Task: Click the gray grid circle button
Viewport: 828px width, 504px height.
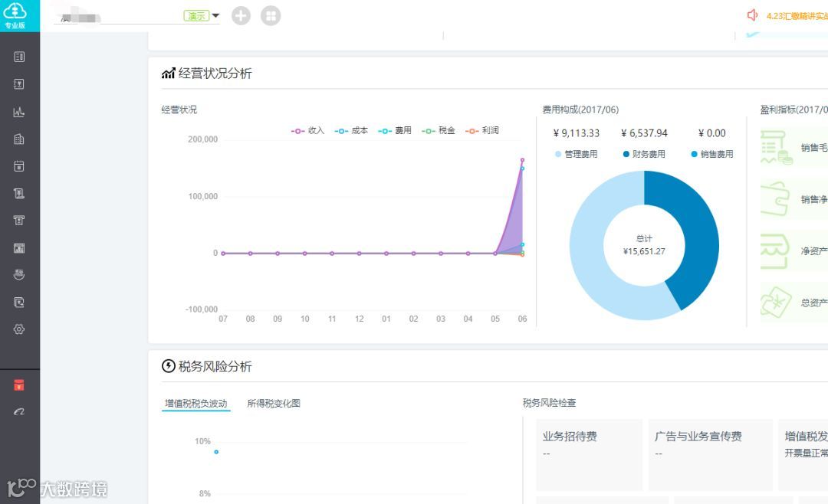Action: (271, 15)
